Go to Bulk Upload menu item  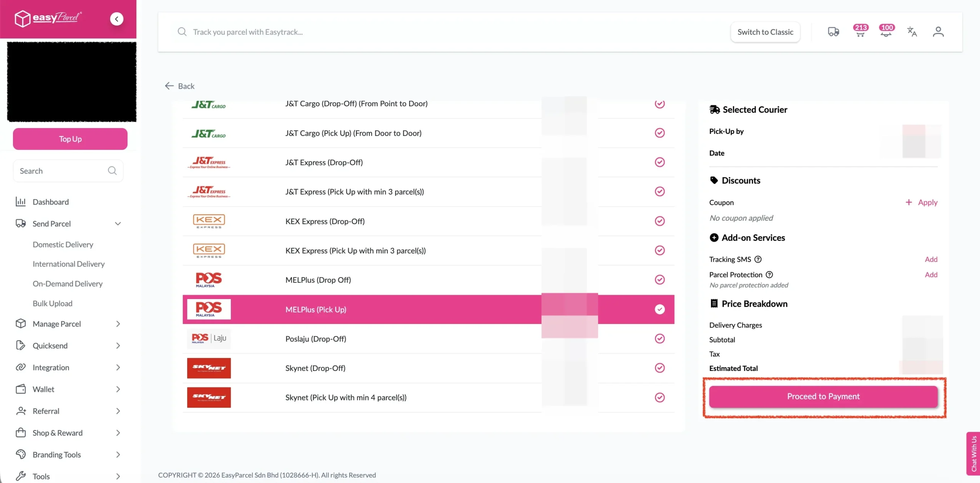52,303
